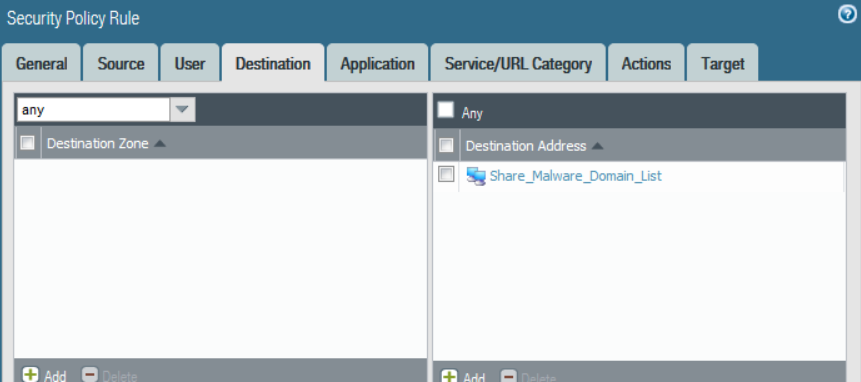Click the Share_Malware_Domain_List address group icon

pos(476,176)
